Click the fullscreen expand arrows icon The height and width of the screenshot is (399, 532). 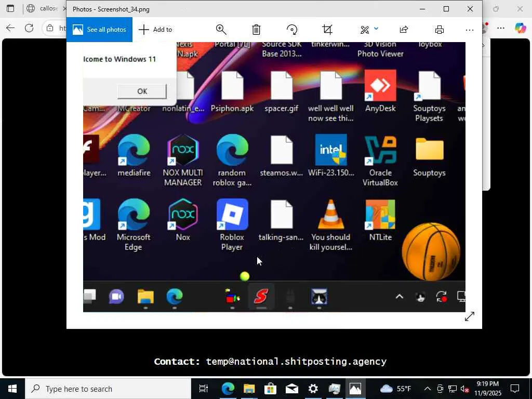pos(470,316)
